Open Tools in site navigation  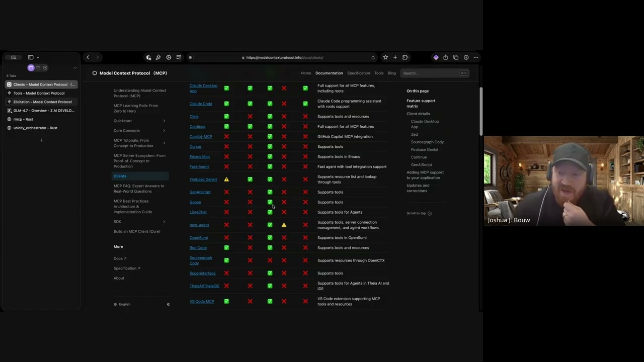379,73
